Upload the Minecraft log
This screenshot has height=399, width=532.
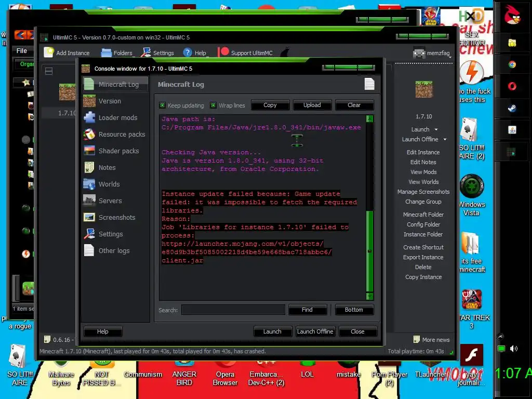[312, 105]
